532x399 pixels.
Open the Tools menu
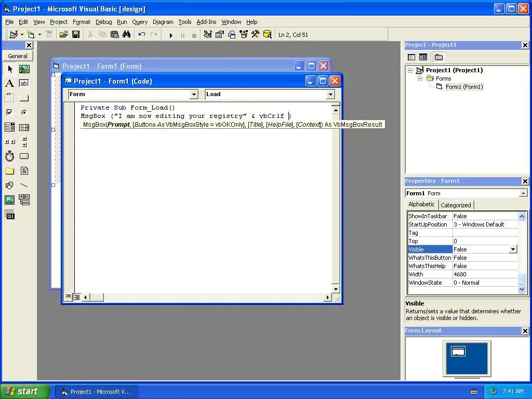[185, 22]
